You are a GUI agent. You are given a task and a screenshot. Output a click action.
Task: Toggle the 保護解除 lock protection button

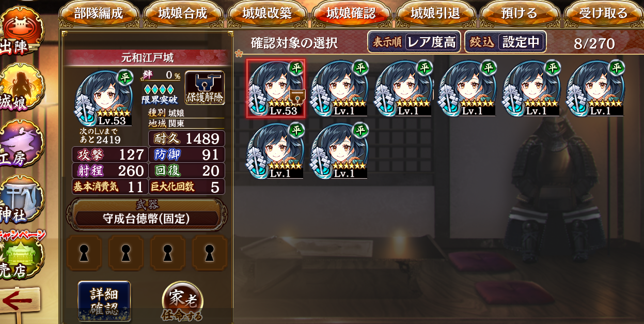pos(205,88)
